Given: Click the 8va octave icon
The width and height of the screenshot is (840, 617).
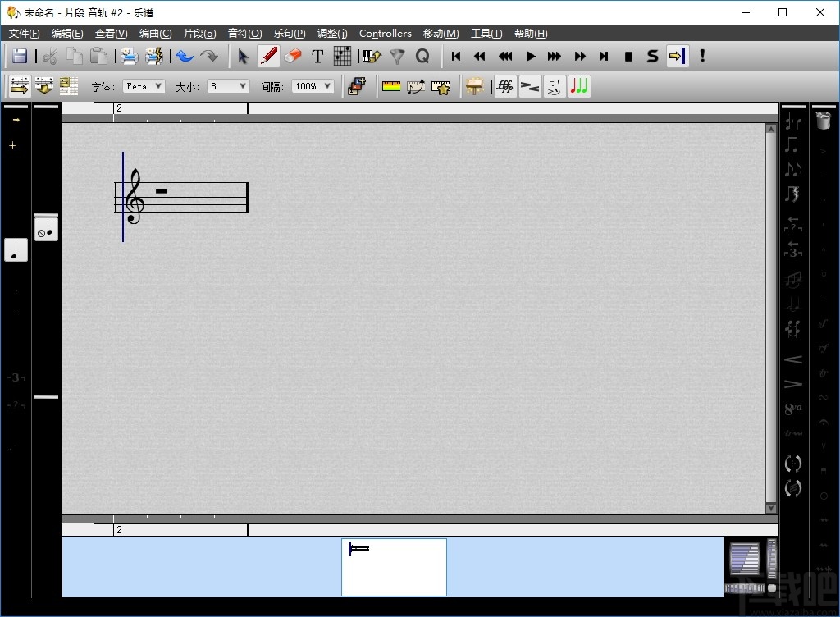Looking at the screenshot, I should point(793,409).
